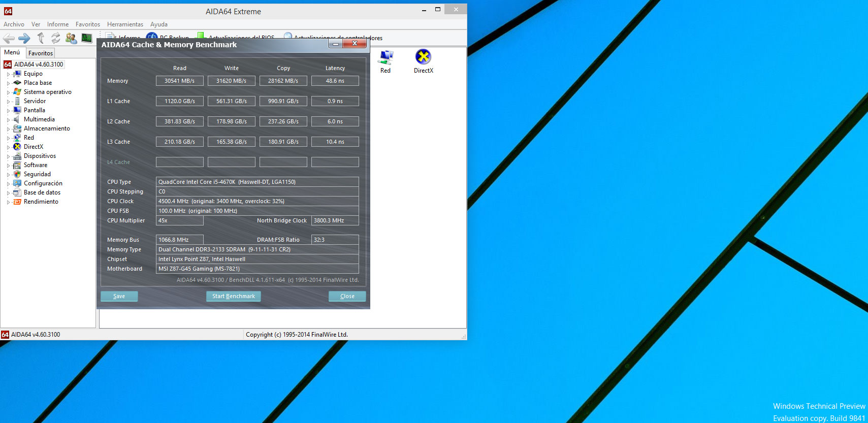
Task: Click the green graph monitor toolbar icon
Action: [87, 38]
